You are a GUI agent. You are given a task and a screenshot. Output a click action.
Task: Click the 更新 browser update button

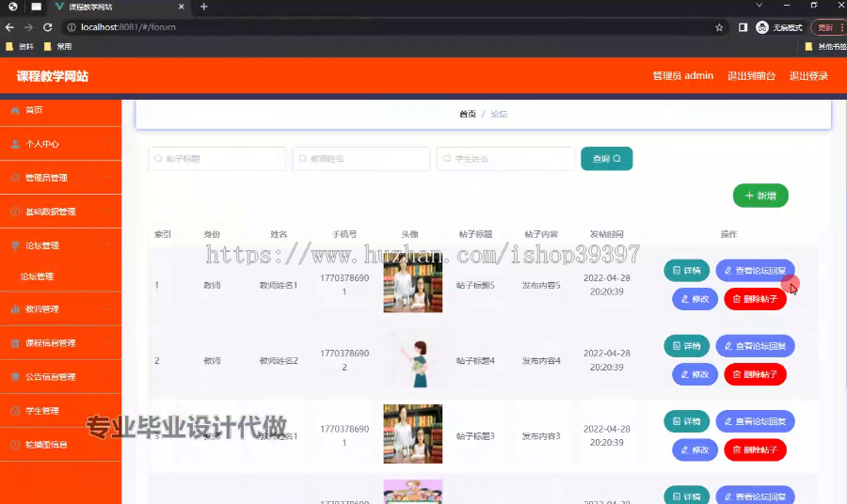point(828,27)
